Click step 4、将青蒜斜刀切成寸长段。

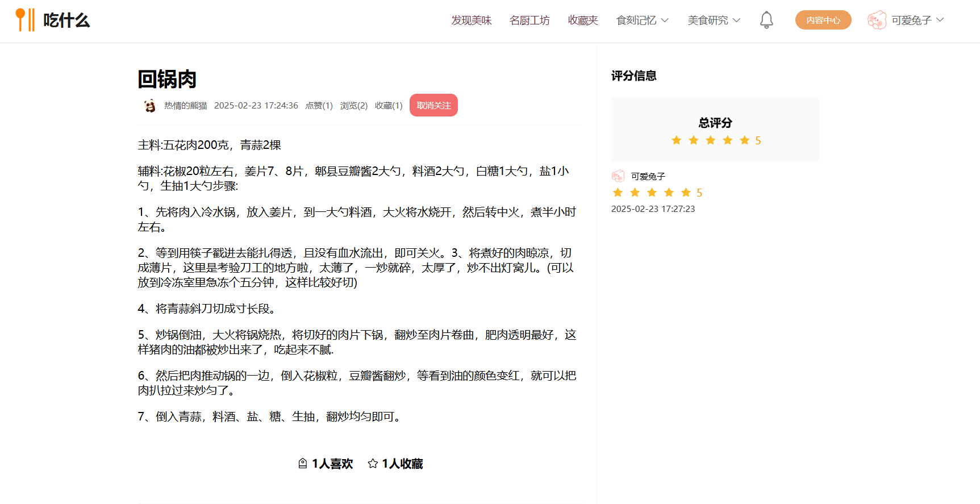(x=208, y=309)
